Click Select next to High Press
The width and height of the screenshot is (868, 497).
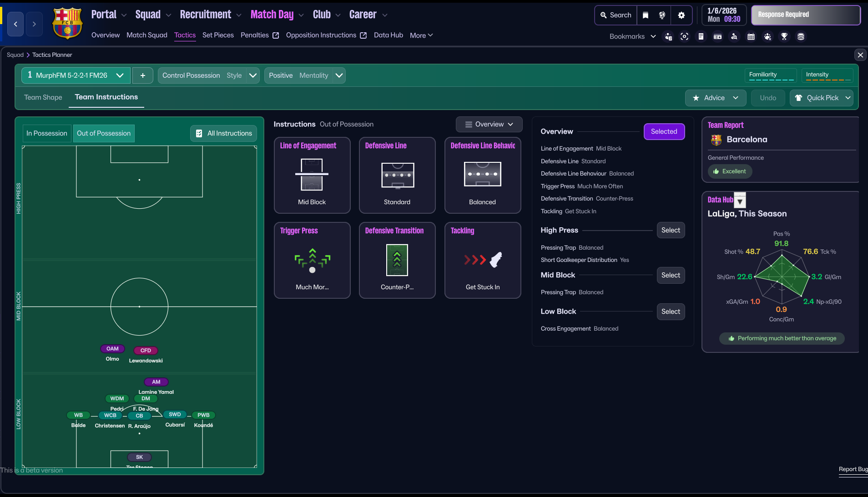670,230
